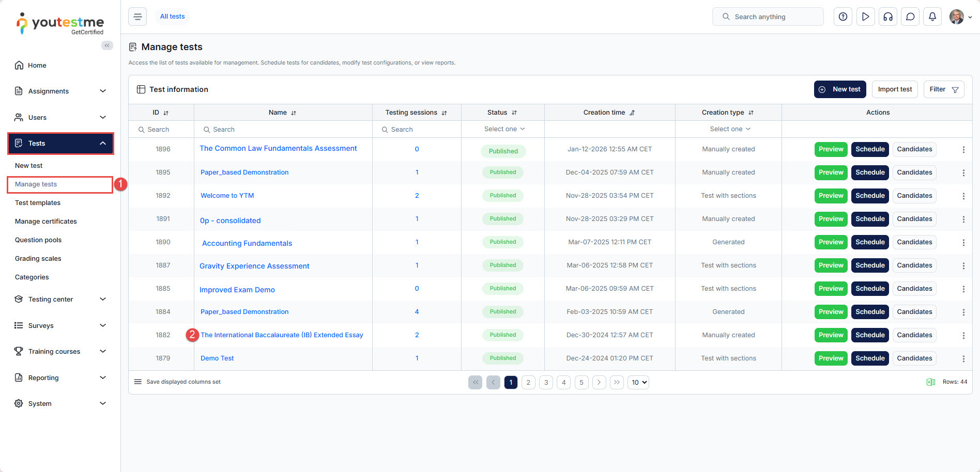Open the Accounting Fundamentals test link
The height and width of the screenshot is (472, 980).
pyautogui.click(x=247, y=243)
